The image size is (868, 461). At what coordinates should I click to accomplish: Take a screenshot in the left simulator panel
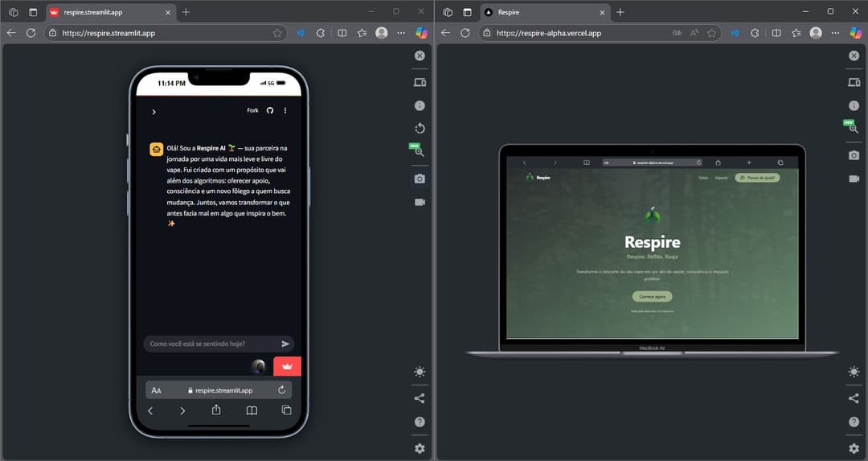coord(420,179)
